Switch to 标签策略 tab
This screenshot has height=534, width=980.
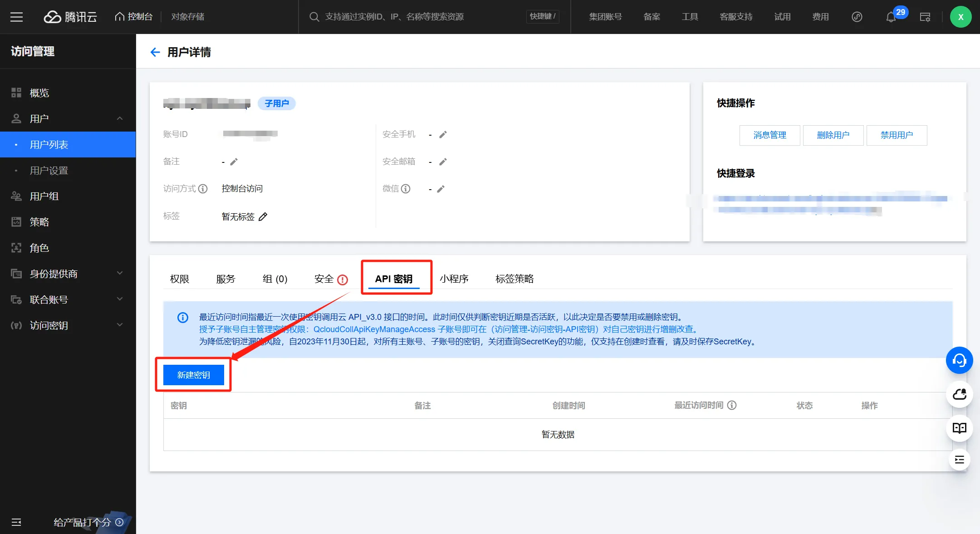click(x=514, y=279)
